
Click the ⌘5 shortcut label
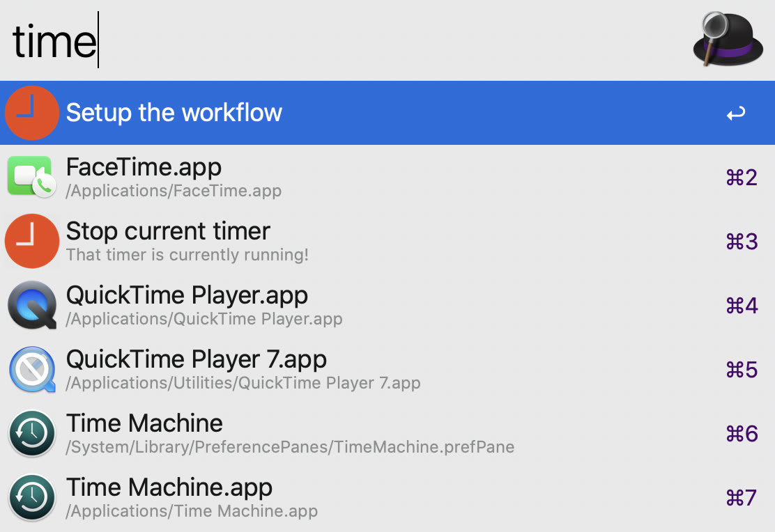pos(742,370)
